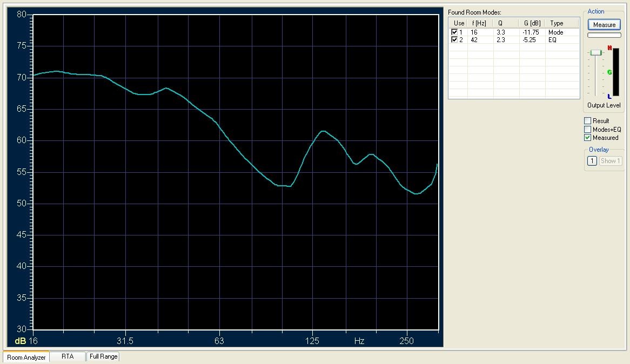
Task: Click the Output Level slider handle
Action: pyautogui.click(x=596, y=52)
